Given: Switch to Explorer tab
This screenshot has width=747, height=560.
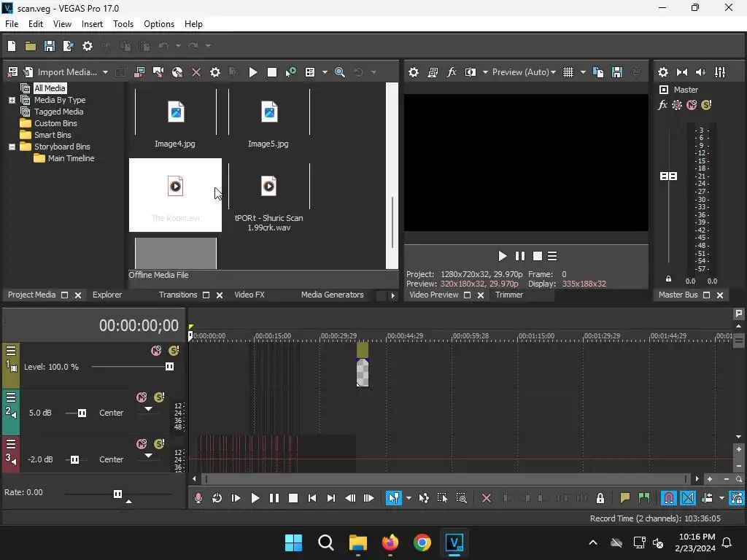Looking at the screenshot, I should (107, 295).
